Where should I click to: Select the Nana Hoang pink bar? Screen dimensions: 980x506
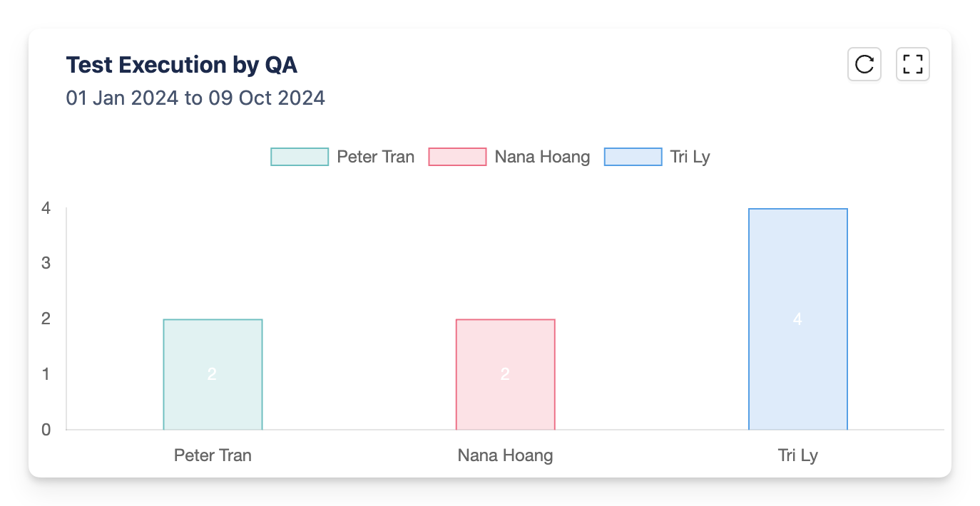click(505, 374)
